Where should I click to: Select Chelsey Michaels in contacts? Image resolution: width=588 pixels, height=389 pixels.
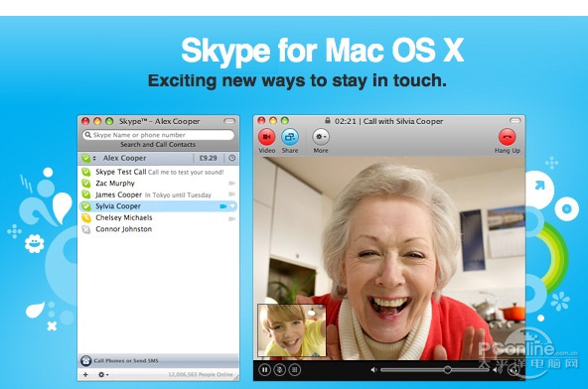click(158, 217)
